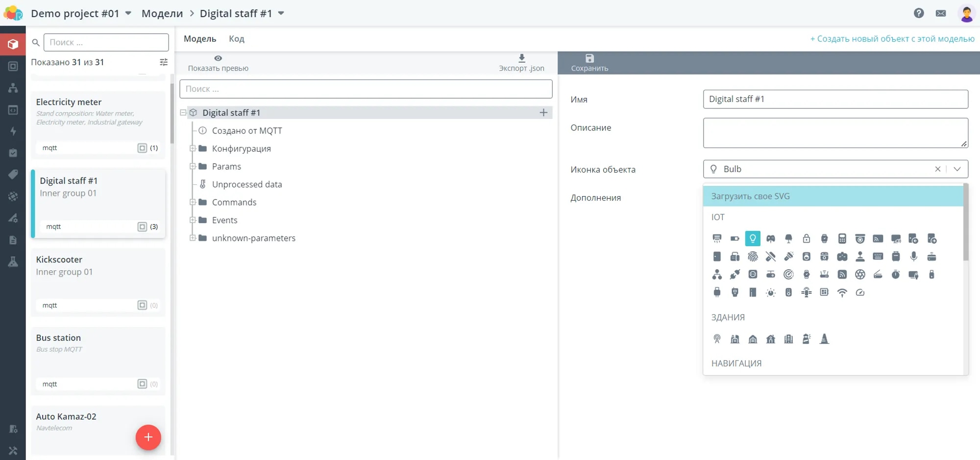The image size is (980, 460).
Task: Click the help question mark icon
Action: click(919, 13)
